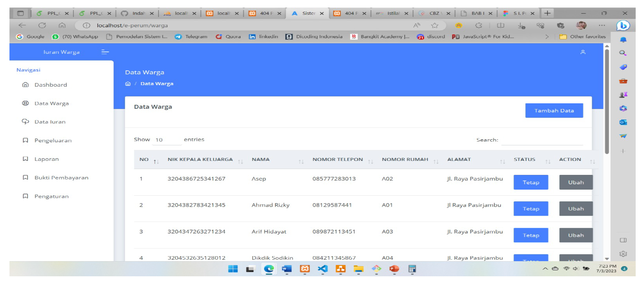Add this page to favorites star icon
The width and height of the screenshot is (644, 285).
(435, 25)
